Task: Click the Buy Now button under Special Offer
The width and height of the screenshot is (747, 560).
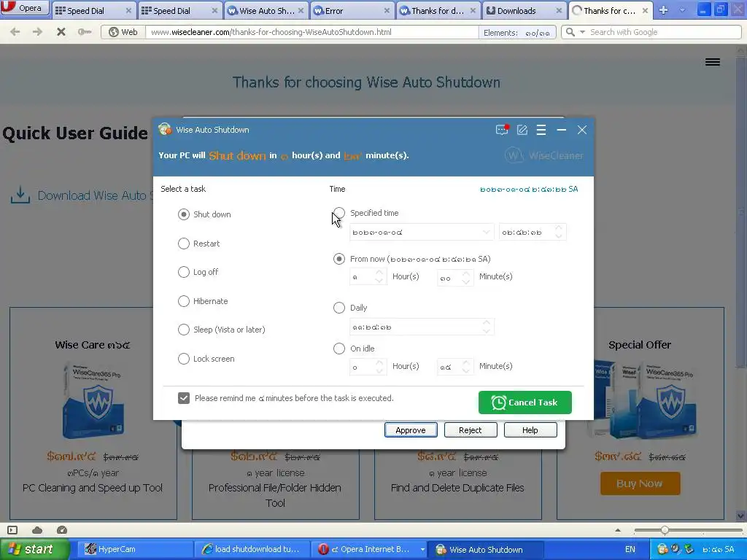Action: click(x=640, y=483)
